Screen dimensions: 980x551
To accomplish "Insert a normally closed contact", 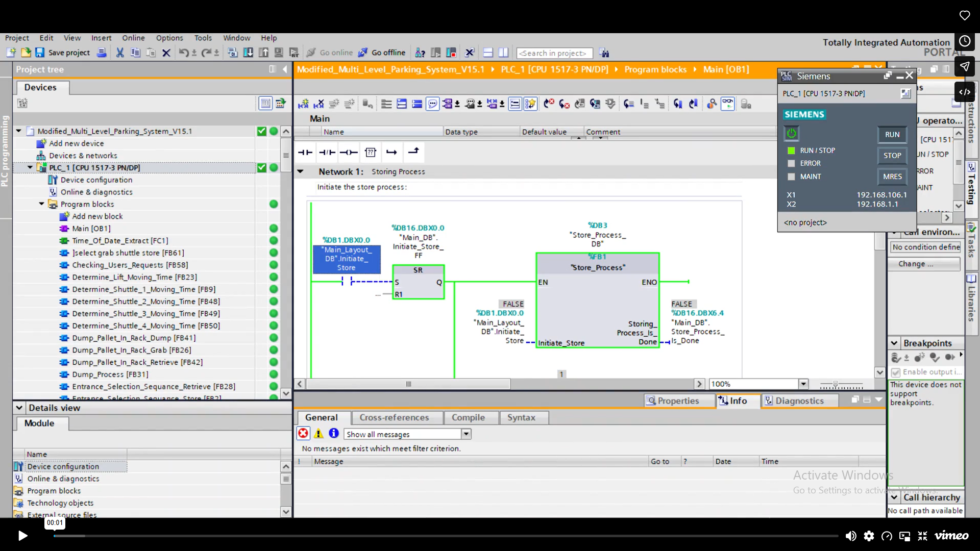I will [327, 152].
